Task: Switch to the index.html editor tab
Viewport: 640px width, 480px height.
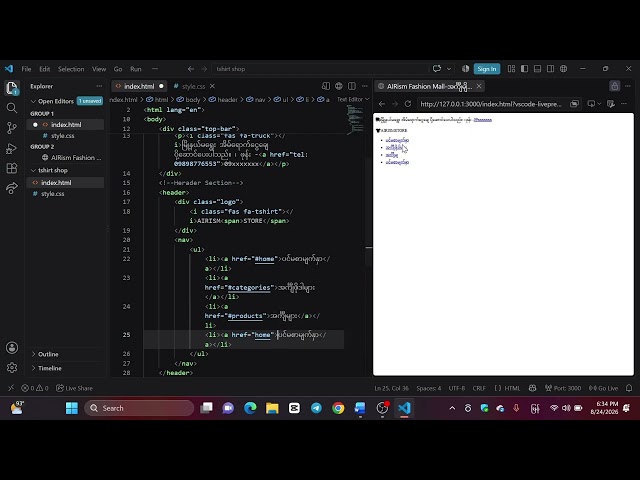Action: coord(139,86)
